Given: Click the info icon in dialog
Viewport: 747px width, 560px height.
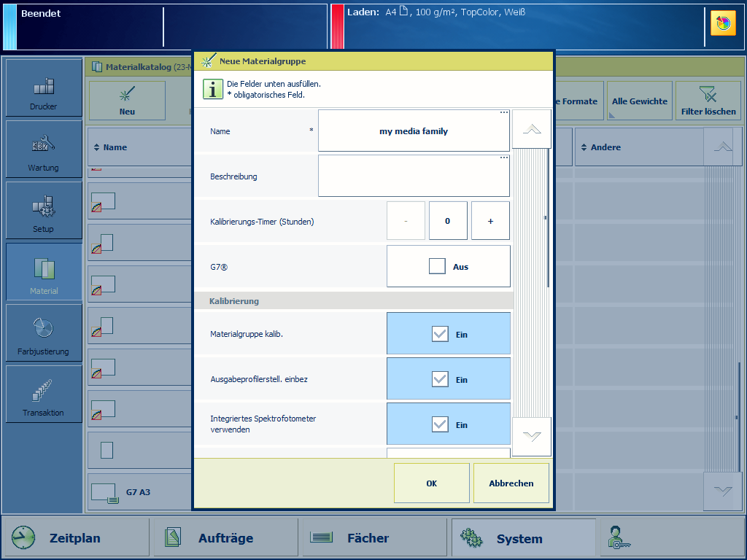Looking at the screenshot, I should 212,89.
